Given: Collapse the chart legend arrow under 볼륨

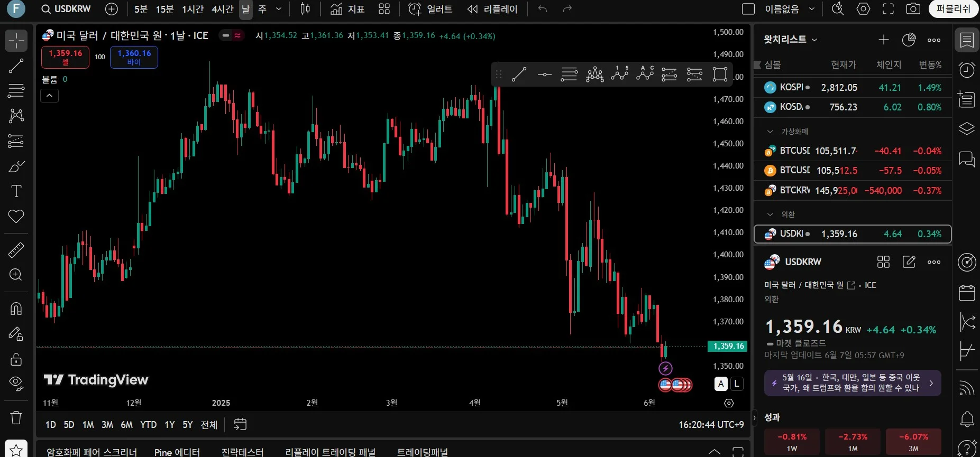Looking at the screenshot, I should tap(49, 96).
